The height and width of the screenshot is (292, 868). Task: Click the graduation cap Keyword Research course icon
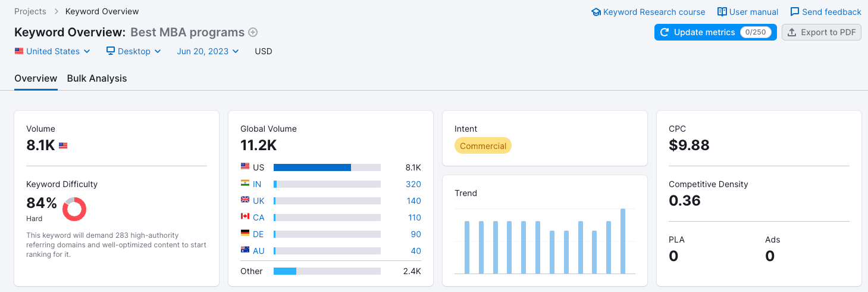tap(596, 12)
